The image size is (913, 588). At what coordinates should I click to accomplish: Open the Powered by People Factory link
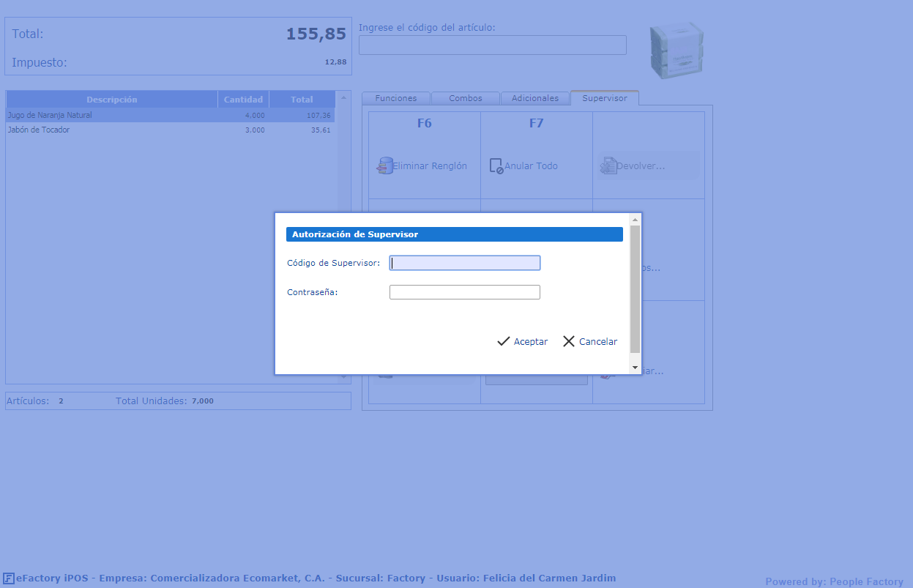[834, 581]
